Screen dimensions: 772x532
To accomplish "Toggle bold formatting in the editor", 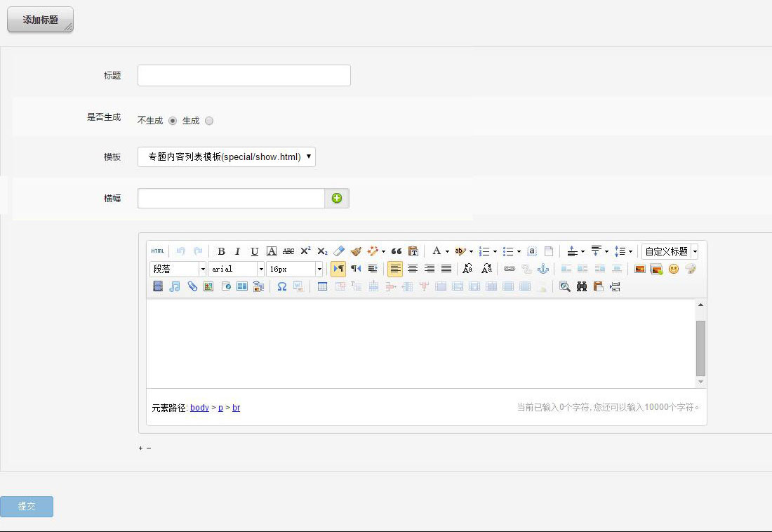I will pos(221,251).
